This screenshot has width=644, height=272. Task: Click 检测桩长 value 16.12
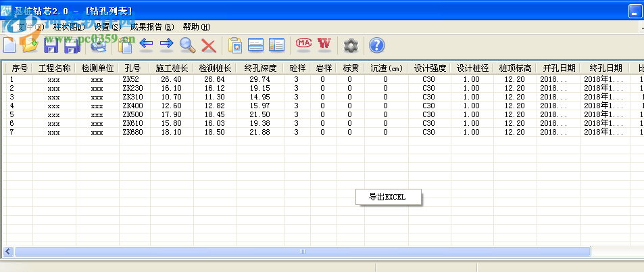point(215,88)
